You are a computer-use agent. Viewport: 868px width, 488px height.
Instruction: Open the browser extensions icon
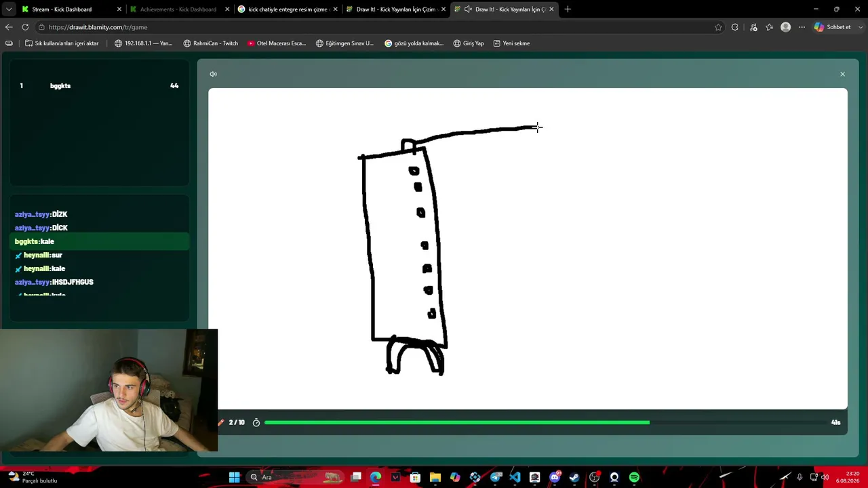coord(735,27)
